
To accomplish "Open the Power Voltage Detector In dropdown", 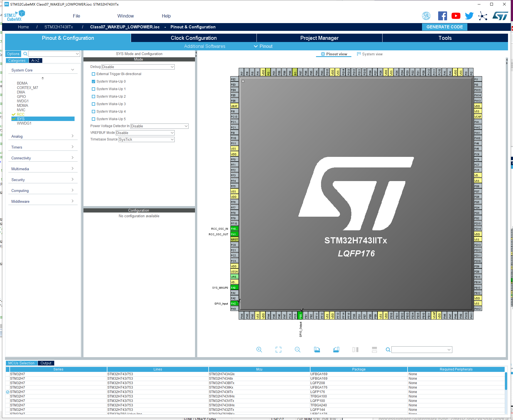I will coord(159,126).
